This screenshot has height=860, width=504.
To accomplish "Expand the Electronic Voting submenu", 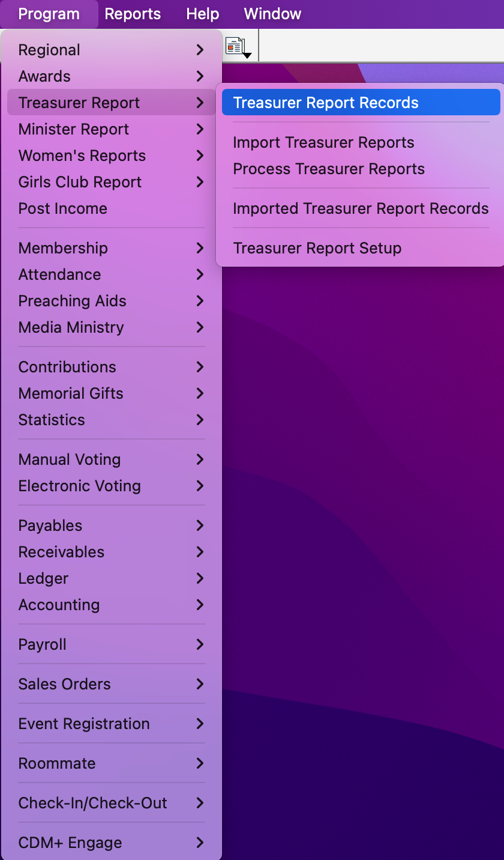I will pos(108,486).
